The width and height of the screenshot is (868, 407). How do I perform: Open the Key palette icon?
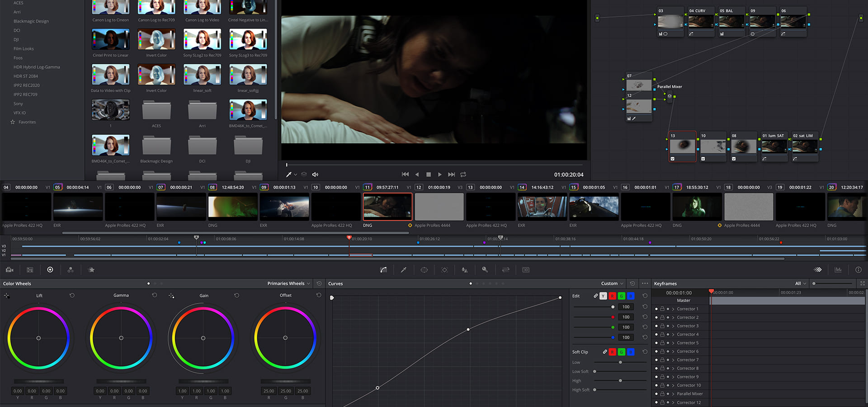click(x=485, y=270)
